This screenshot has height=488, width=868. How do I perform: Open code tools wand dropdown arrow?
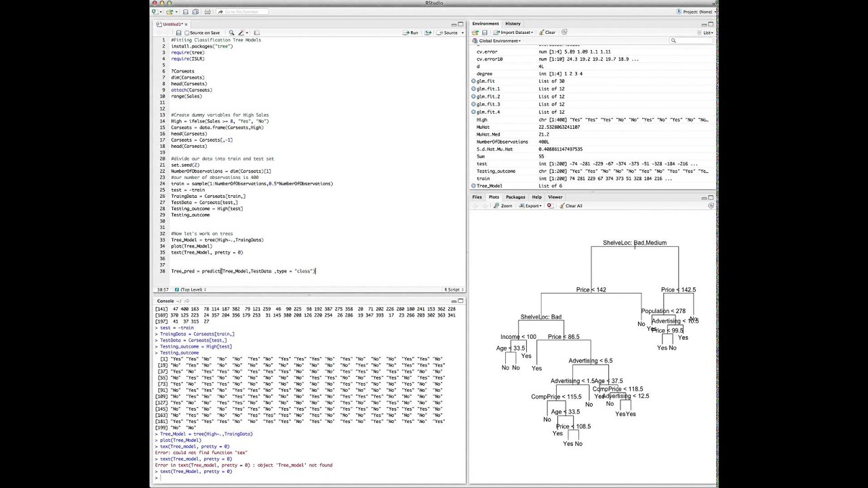tap(247, 33)
